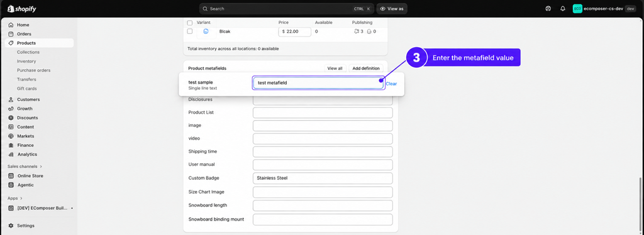
Task: Click the "Blcak" variant name
Action: click(225, 31)
